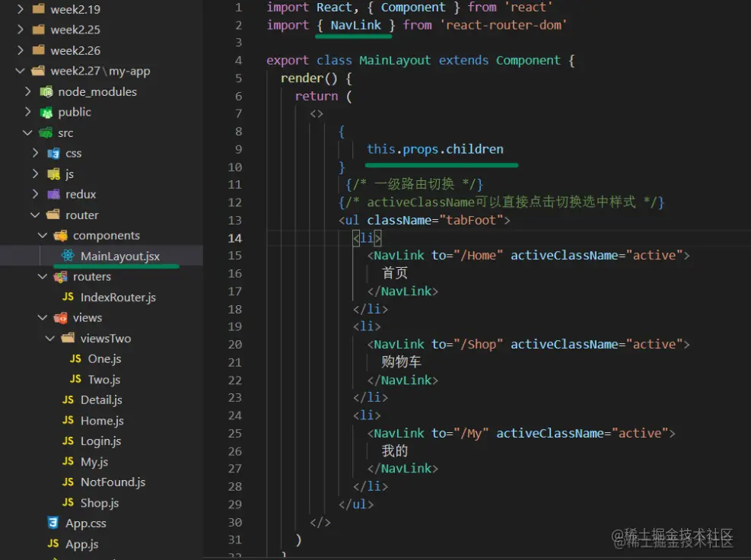Collapse the views folder chevron
This screenshot has height=560, width=751.
43,317
